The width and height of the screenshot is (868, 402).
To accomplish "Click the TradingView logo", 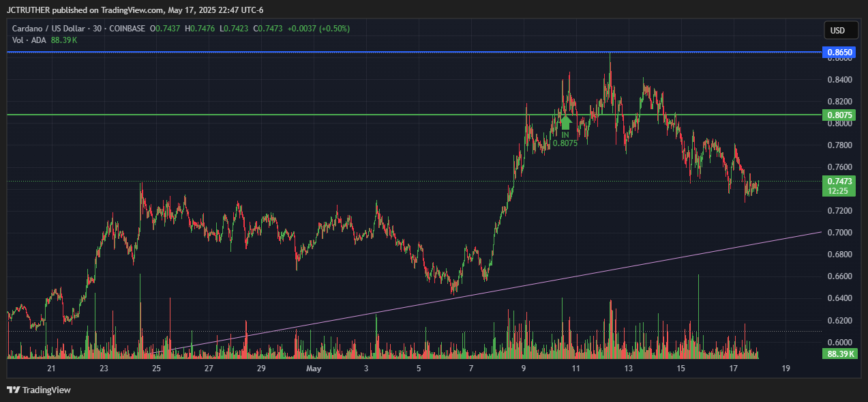I will [x=39, y=390].
